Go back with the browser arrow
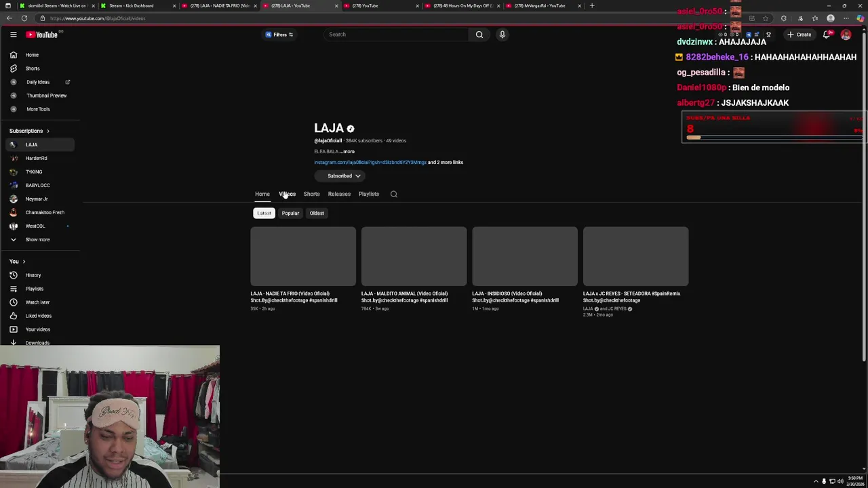 tap(10, 18)
